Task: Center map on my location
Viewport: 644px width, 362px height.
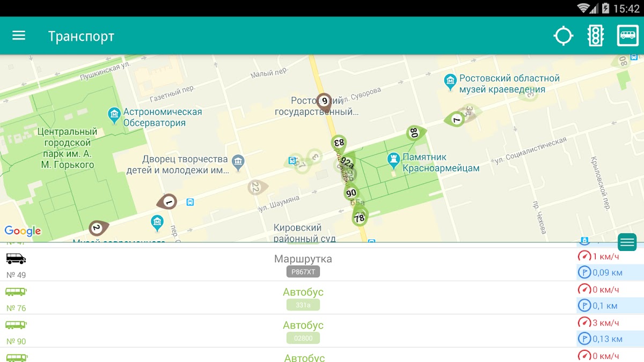Action: [563, 36]
